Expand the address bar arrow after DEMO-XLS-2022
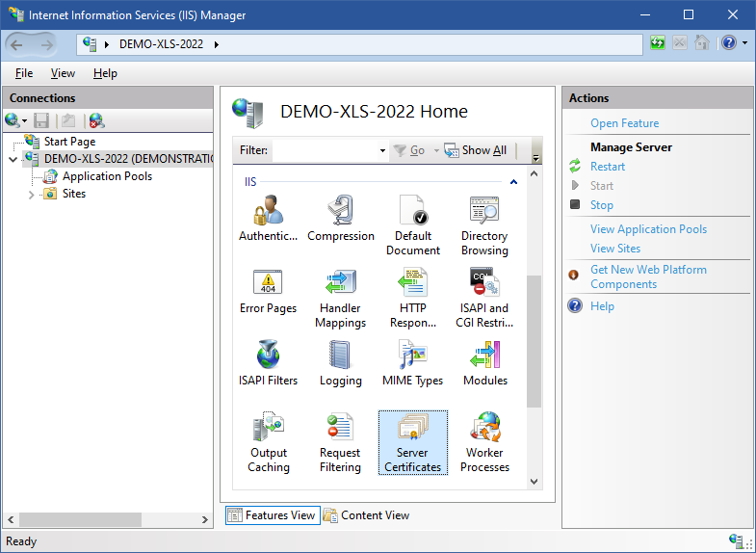The height and width of the screenshot is (553, 756). pyautogui.click(x=217, y=44)
